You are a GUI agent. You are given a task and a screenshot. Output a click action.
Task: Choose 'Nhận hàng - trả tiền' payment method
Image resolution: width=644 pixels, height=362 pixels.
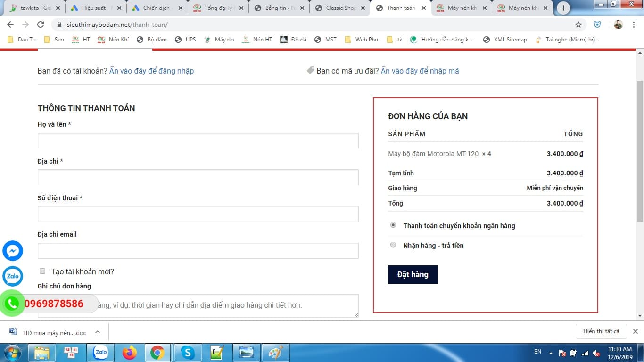[393, 245]
